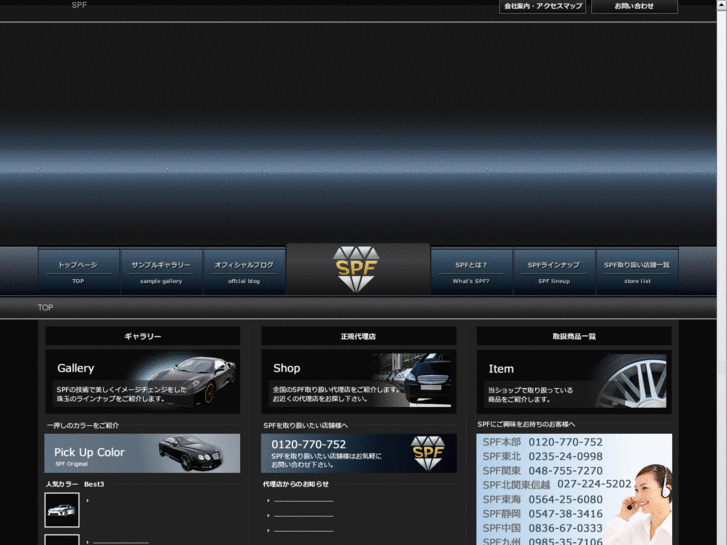The image size is (727, 545).
Task: Click the SPF本部 0120-770-752 phone line
Action: coord(542,442)
